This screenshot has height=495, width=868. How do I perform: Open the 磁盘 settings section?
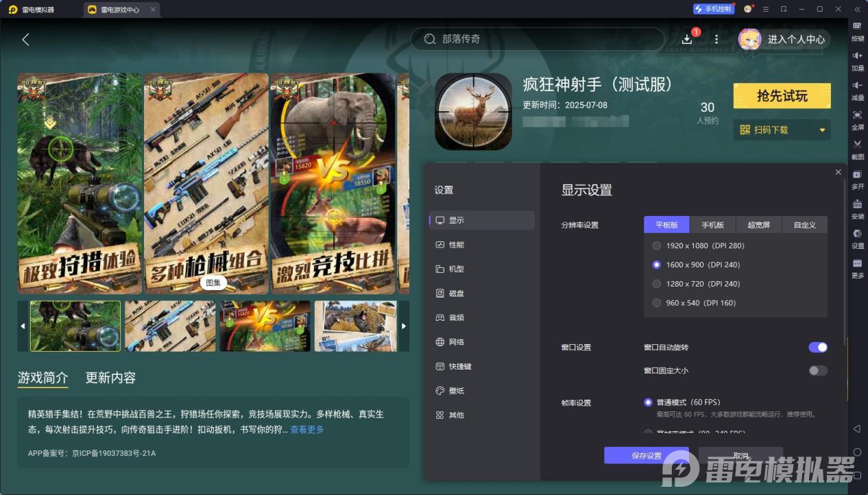click(x=482, y=293)
